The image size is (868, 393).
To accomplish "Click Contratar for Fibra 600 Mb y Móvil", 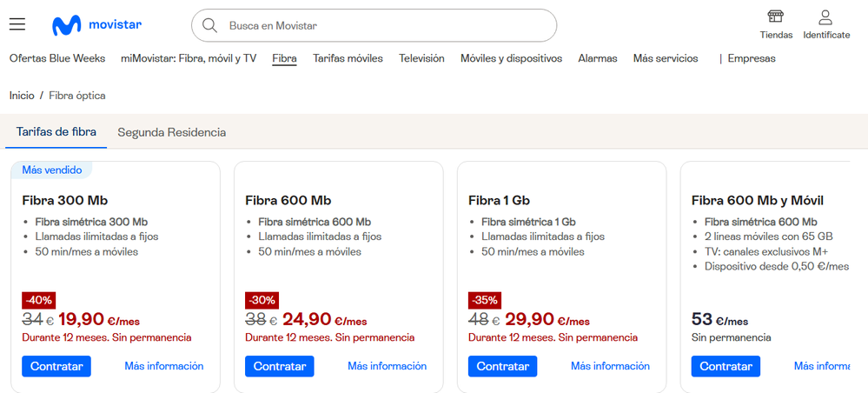I will [x=726, y=366].
